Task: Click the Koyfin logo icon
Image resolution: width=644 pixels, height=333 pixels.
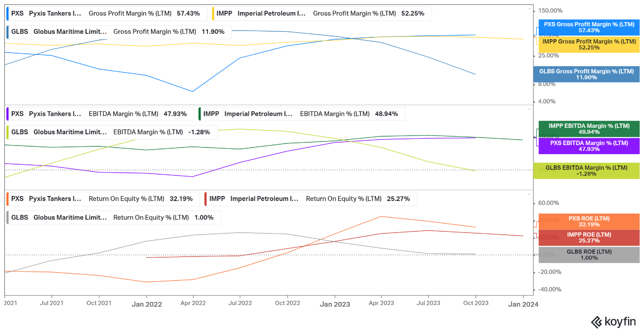Action: (x=596, y=322)
